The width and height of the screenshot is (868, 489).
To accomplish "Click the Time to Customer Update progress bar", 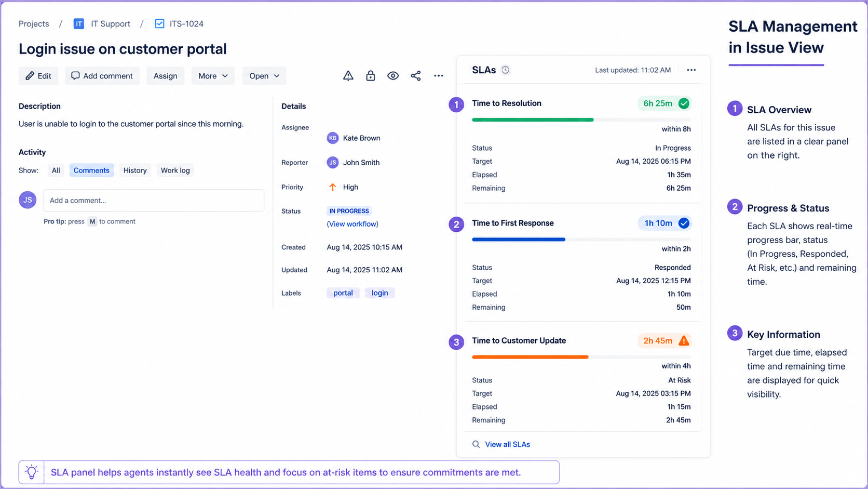I will point(581,357).
